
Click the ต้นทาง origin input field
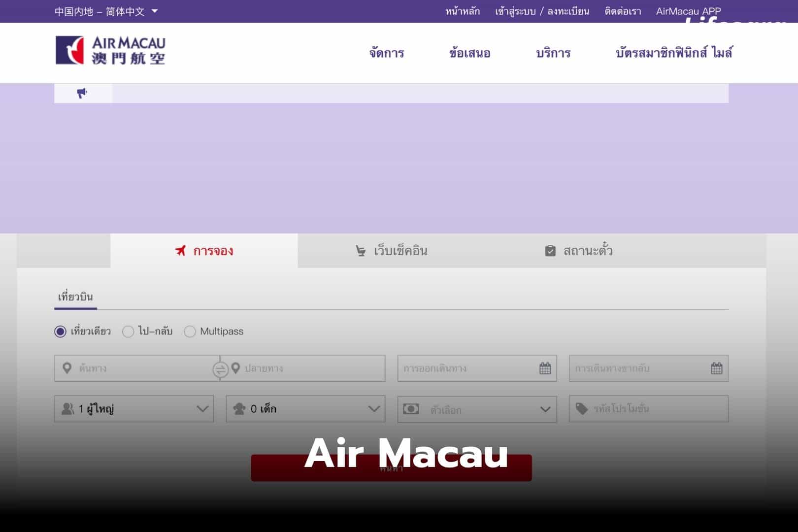137,368
